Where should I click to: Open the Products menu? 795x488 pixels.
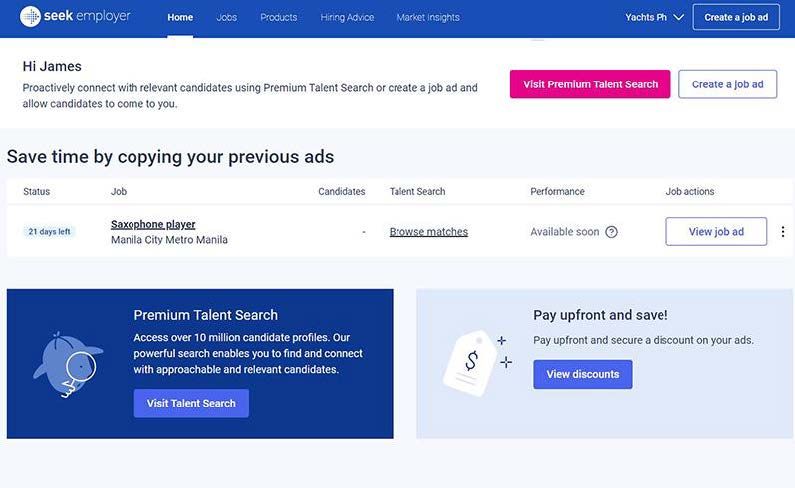pos(279,17)
